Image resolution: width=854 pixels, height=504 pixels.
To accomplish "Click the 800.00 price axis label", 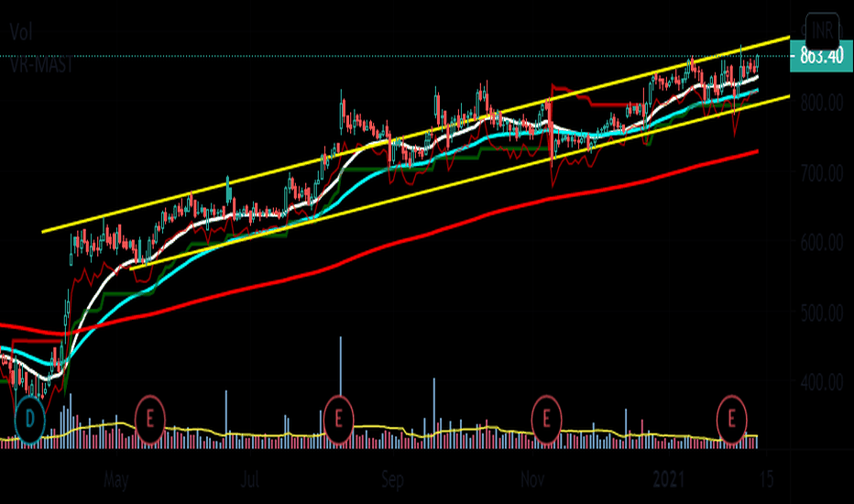I will pyautogui.click(x=822, y=103).
